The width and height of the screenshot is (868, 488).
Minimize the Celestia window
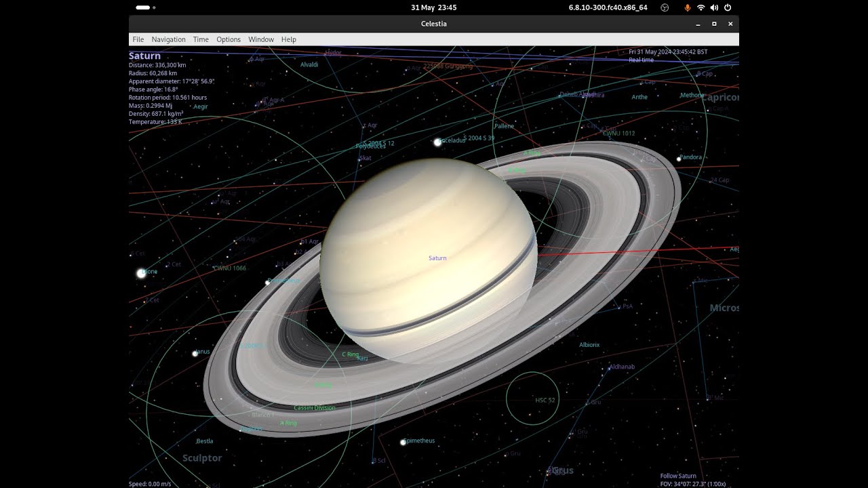(x=698, y=24)
